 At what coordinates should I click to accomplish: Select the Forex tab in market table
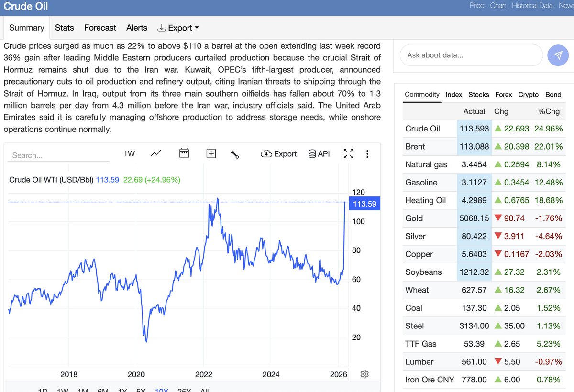pyautogui.click(x=504, y=95)
